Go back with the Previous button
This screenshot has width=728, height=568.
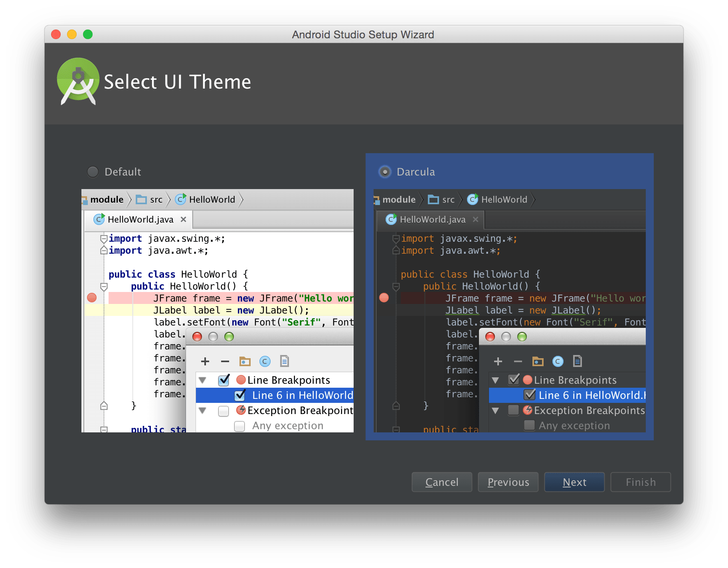coord(508,482)
